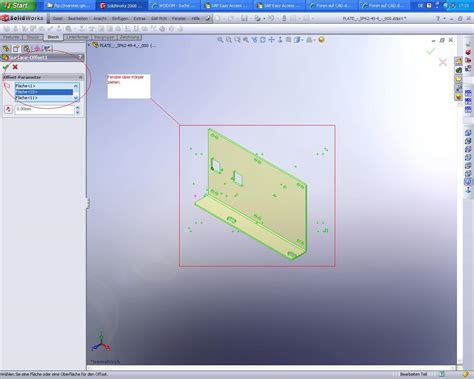This screenshot has height=379, width=474.
Task: Open Ansicht menu
Action: tap(100, 19)
